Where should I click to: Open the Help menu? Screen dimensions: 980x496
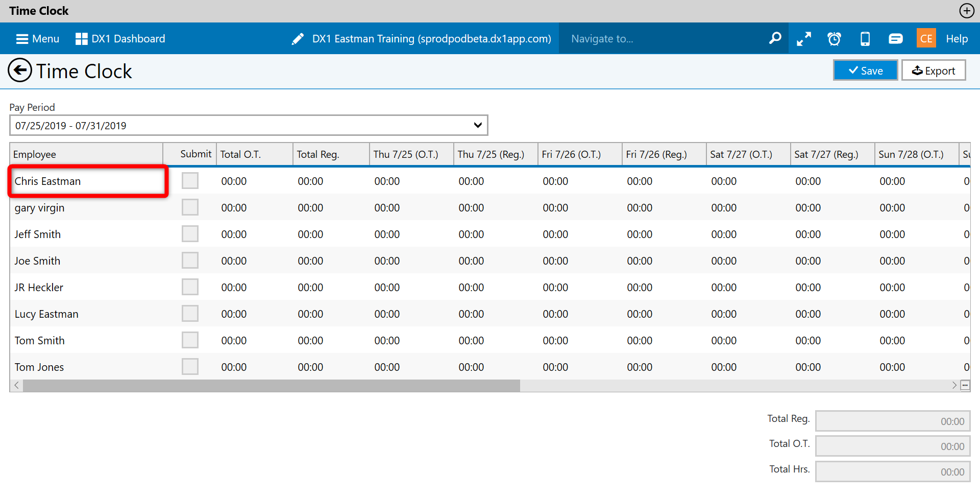tap(957, 39)
